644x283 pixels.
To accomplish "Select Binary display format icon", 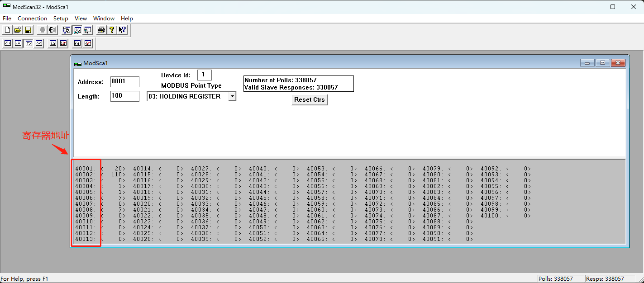I will [8, 43].
